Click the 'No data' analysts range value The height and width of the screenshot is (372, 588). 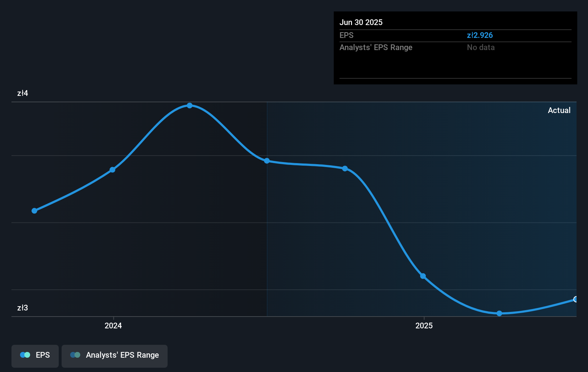[481, 48]
